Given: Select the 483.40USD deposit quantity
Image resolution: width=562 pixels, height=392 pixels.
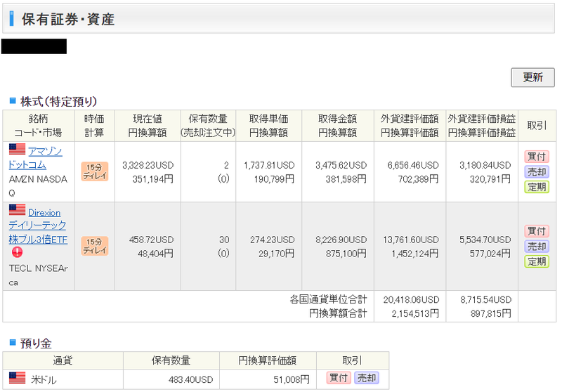Looking at the screenshot, I should click(190, 379).
